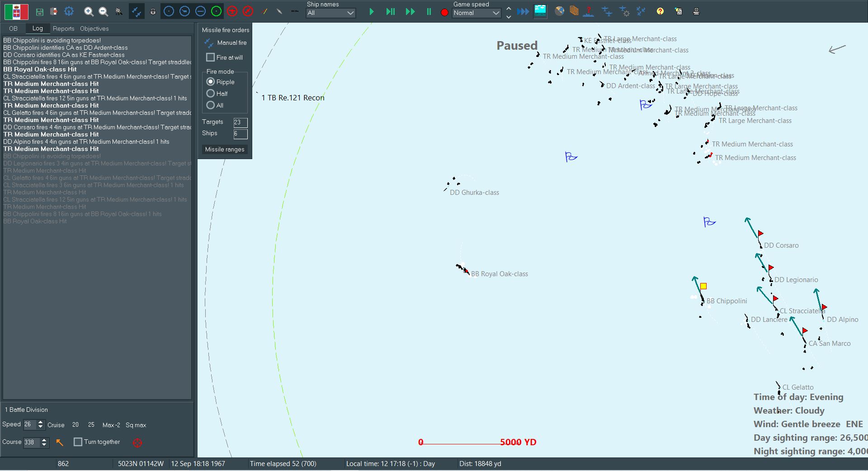Click the computer terminal icon
868x471 pixels.
click(696, 11)
